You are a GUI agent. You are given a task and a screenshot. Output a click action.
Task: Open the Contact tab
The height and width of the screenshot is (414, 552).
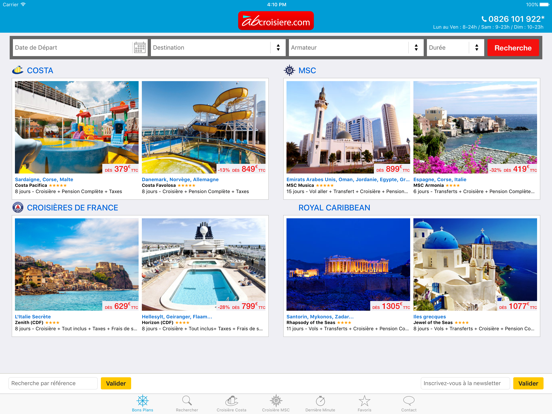point(409,403)
